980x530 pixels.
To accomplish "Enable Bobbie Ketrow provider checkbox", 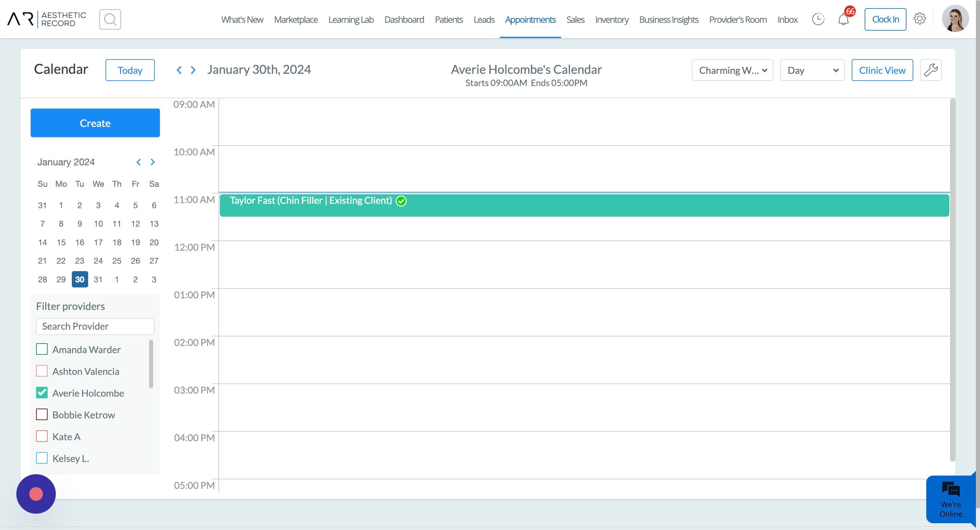I will click(x=42, y=414).
